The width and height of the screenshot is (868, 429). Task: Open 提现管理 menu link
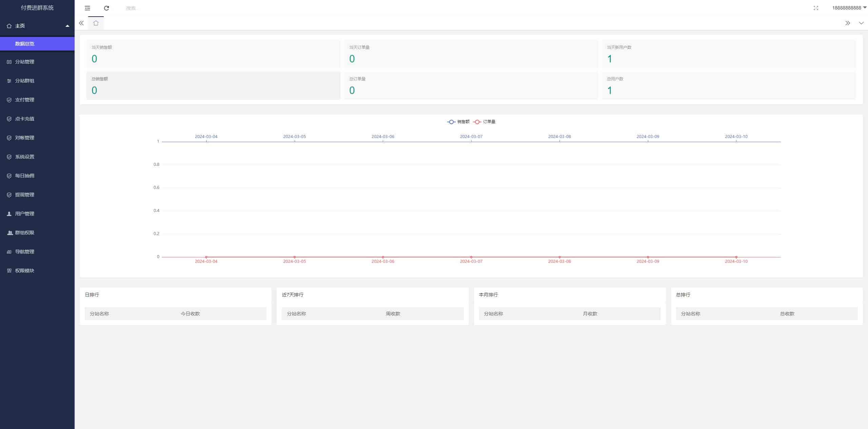click(x=25, y=195)
